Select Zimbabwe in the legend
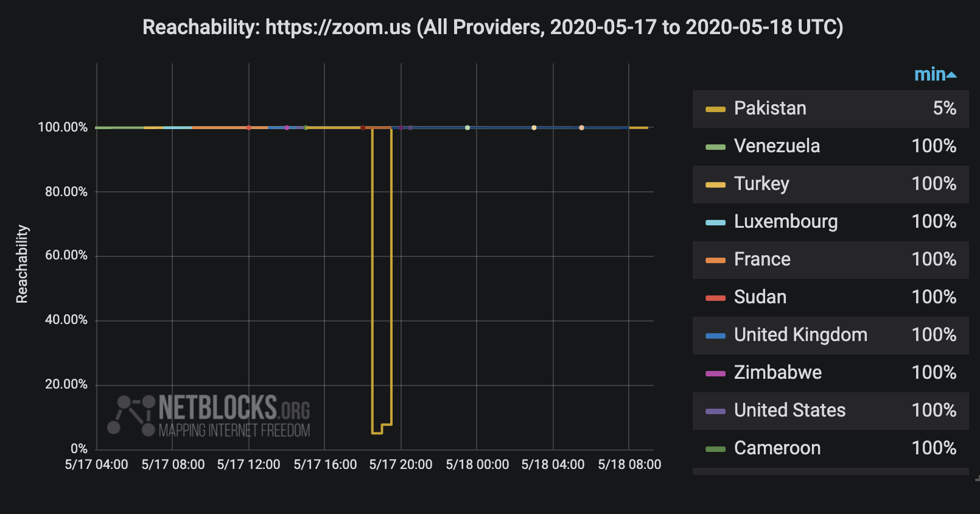 coord(777,373)
